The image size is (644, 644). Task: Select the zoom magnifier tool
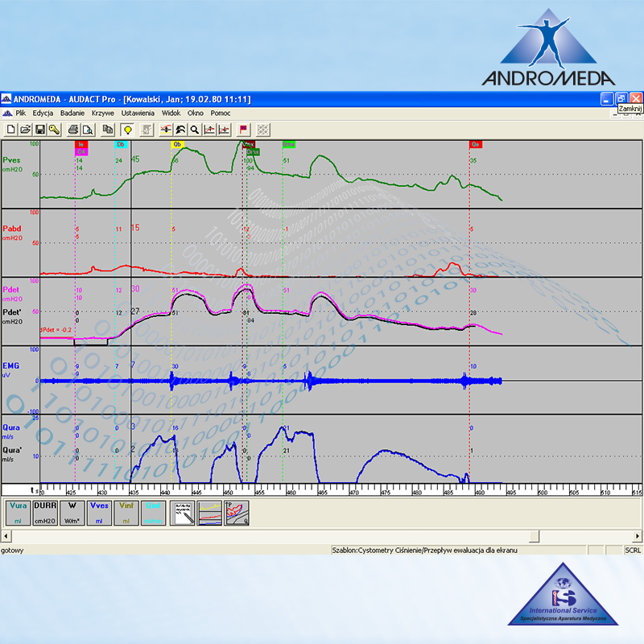tap(193, 130)
